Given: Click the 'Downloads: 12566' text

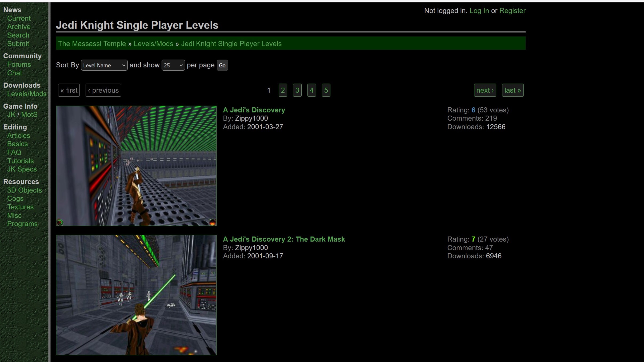Looking at the screenshot, I should pyautogui.click(x=476, y=127).
